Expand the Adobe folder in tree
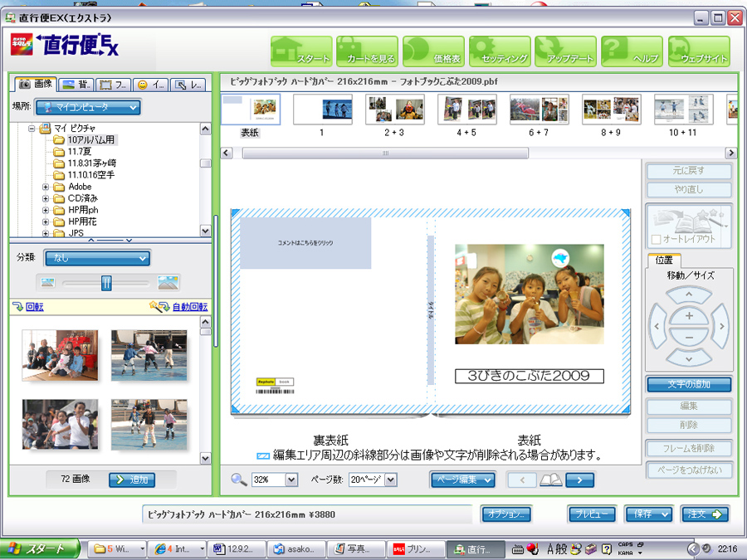 [x=46, y=187]
